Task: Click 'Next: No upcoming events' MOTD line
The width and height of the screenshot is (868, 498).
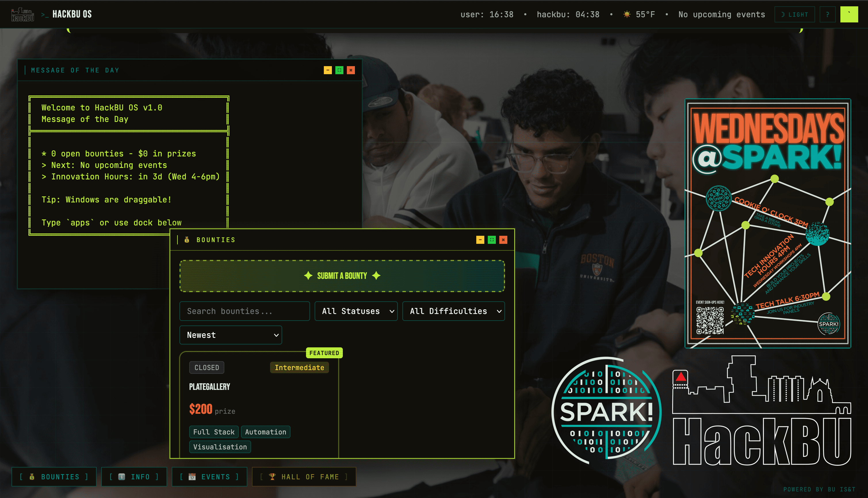Action: [x=104, y=165]
